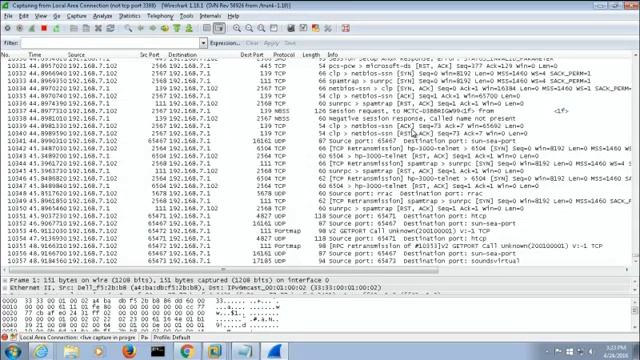
Task: Click the Apply filter button
Action: click(271, 43)
